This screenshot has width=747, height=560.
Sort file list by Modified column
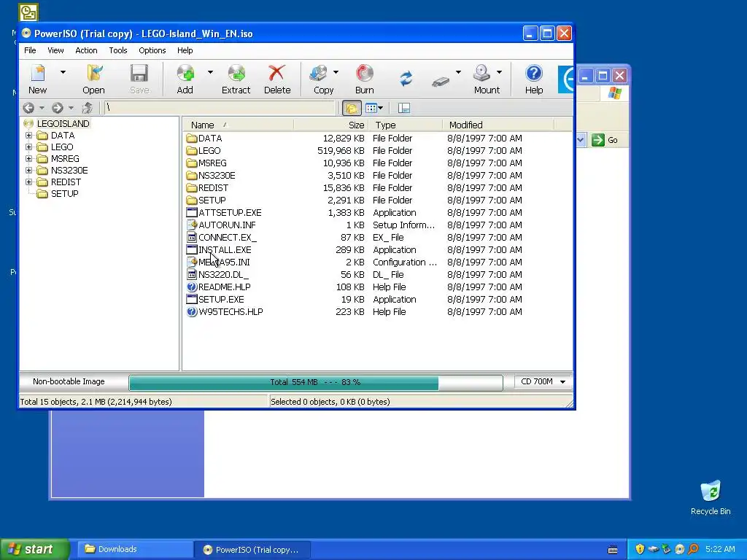(498, 125)
